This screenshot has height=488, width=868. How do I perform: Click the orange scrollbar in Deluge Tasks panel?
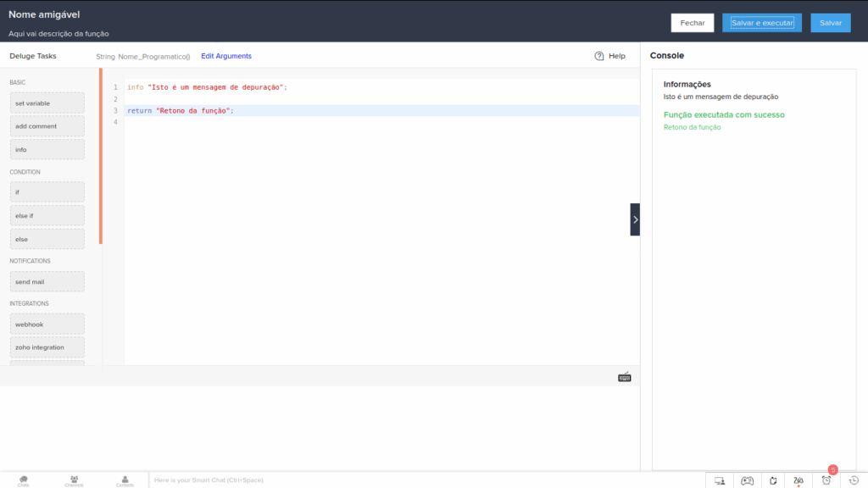[x=101, y=156]
